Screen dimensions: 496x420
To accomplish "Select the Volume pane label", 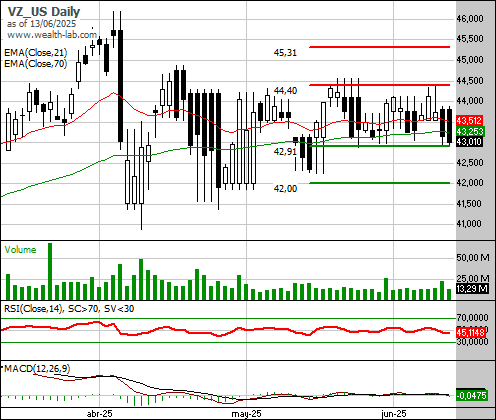I will (x=20, y=250).
